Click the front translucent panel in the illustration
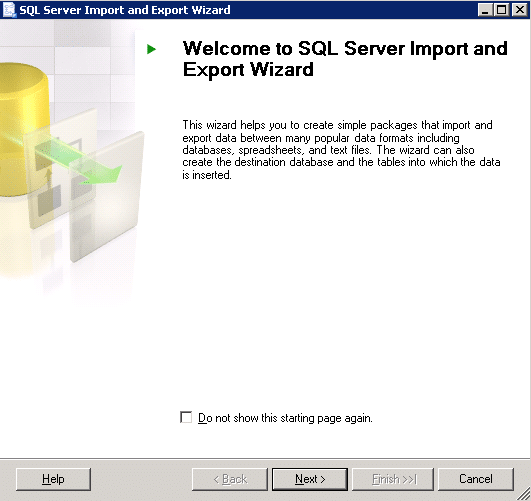This screenshot has width=531, height=501. [x=107, y=196]
